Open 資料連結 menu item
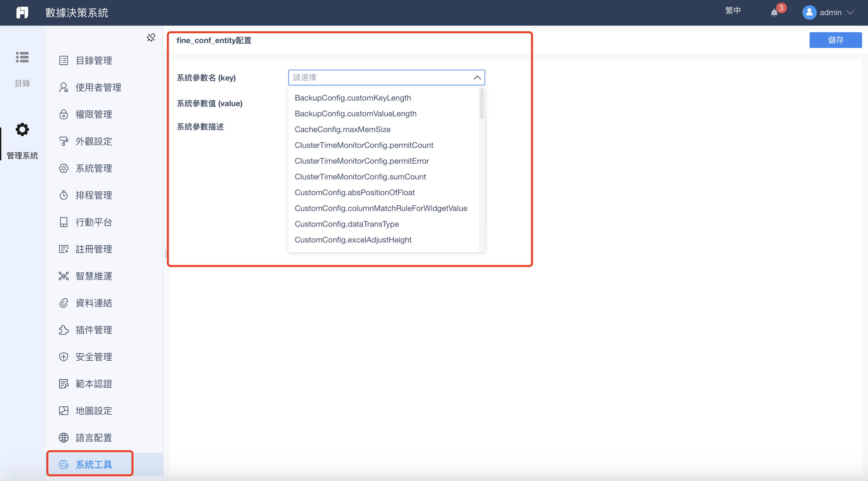868x481 pixels. coord(104,303)
